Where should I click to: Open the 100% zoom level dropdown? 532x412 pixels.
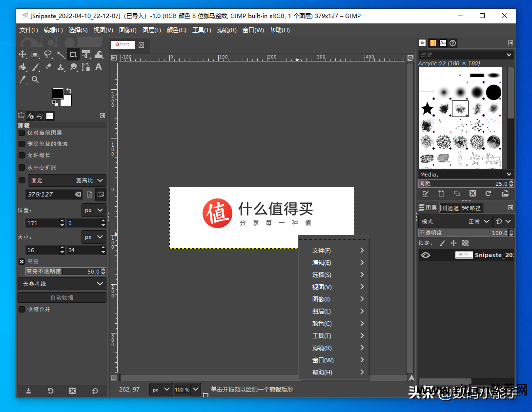(196, 390)
